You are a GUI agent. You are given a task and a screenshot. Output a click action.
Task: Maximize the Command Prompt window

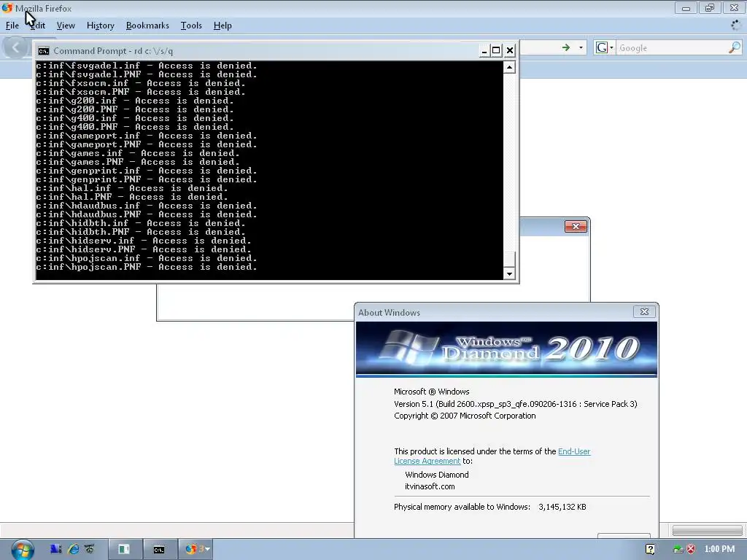coord(496,50)
